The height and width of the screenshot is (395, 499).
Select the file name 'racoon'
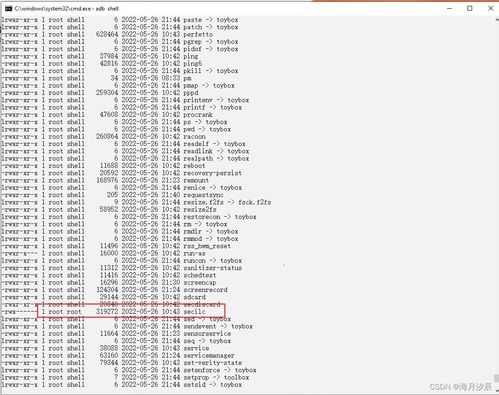(194, 137)
